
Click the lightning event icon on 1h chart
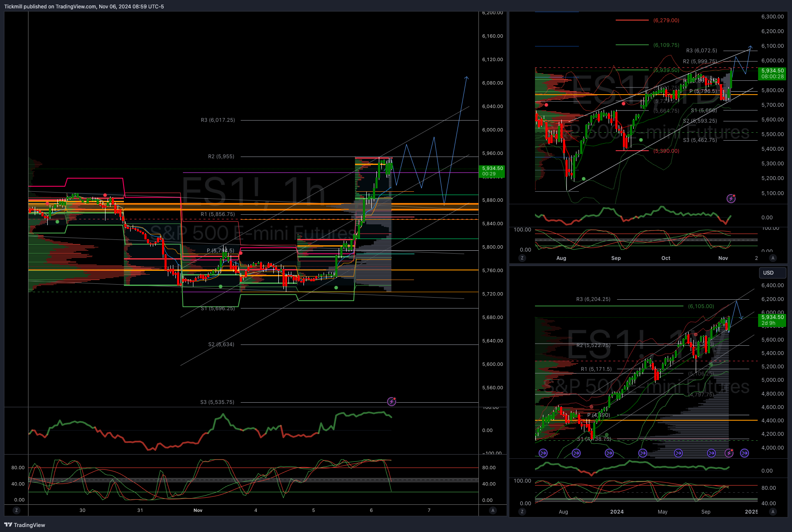(391, 402)
